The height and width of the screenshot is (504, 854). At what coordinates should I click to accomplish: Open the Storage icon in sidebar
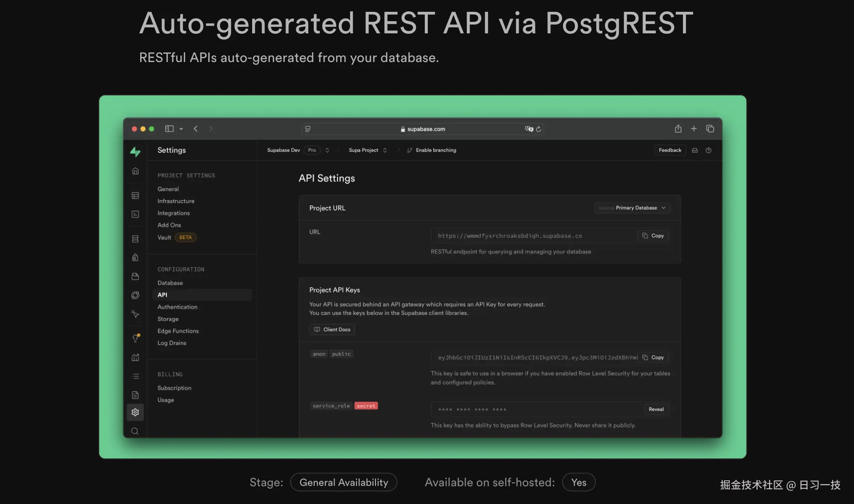pyautogui.click(x=135, y=276)
